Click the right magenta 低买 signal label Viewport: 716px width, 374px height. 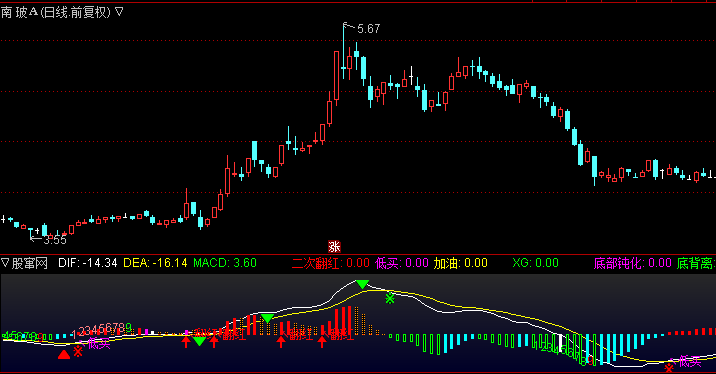tap(690, 362)
